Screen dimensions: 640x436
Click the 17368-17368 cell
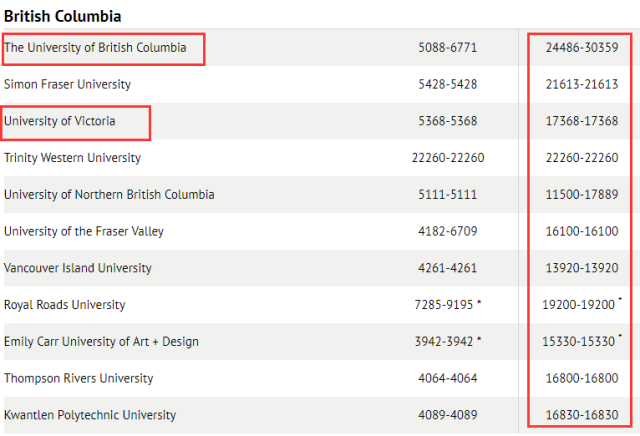pos(581,122)
